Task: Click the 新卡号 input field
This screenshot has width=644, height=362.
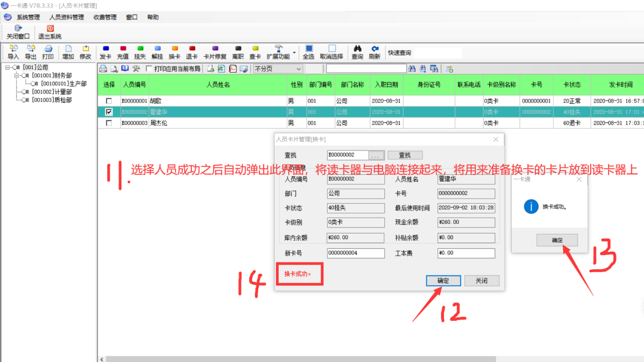Action: click(356, 253)
